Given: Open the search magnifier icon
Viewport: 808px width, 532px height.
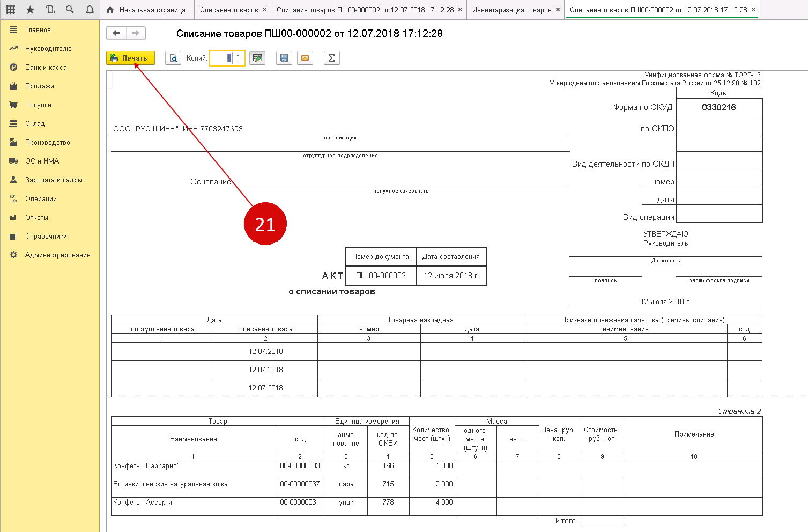Looking at the screenshot, I should click(x=70, y=10).
